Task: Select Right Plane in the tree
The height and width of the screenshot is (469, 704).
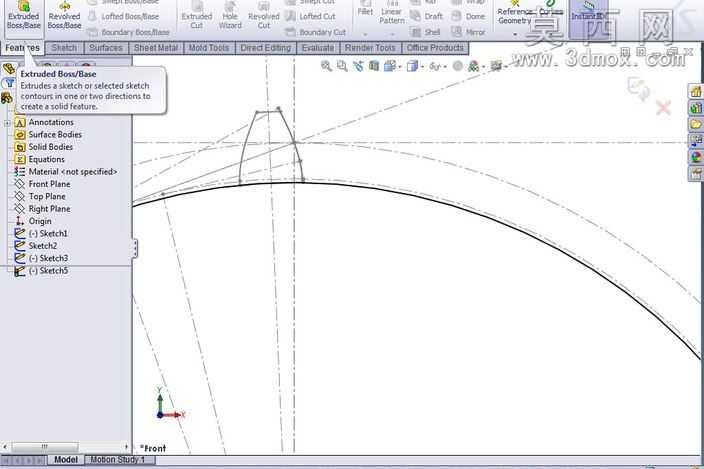Action: click(x=49, y=209)
